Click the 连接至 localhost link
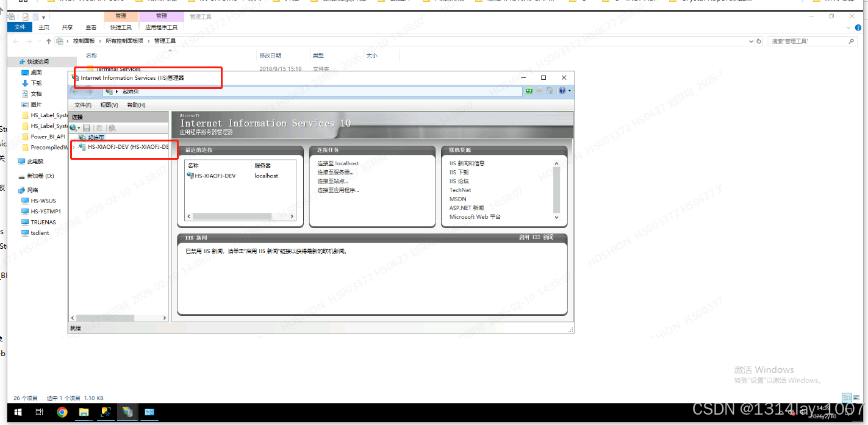This screenshot has height=425, width=868. [x=338, y=163]
